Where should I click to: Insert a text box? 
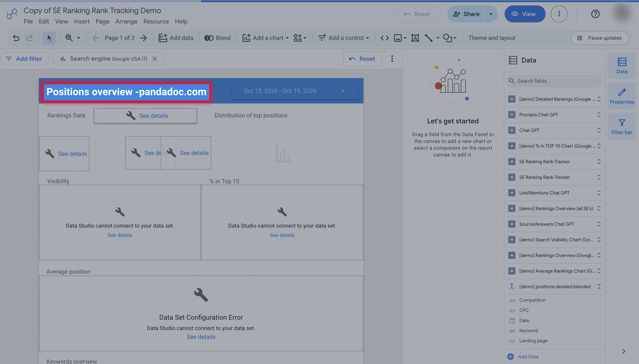(x=415, y=38)
